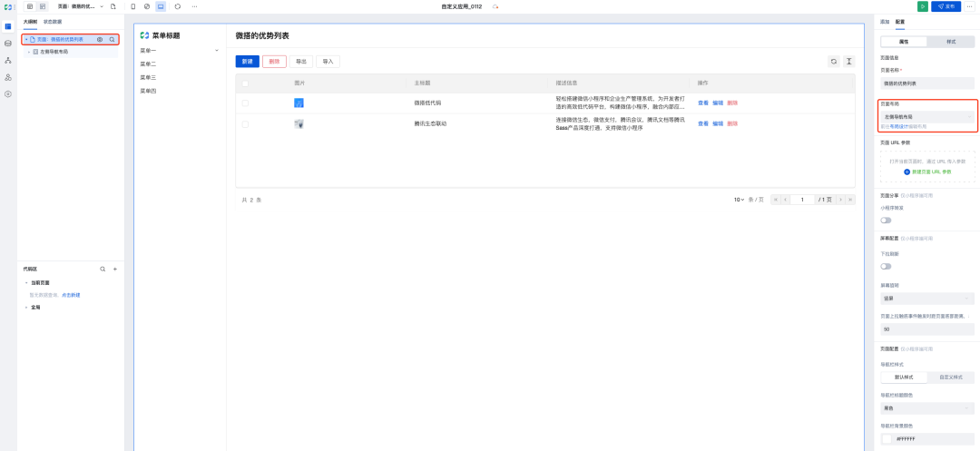Click the 菜单标题 logo in the canvas
Viewport: 980px width, 451px height.
[144, 35]
